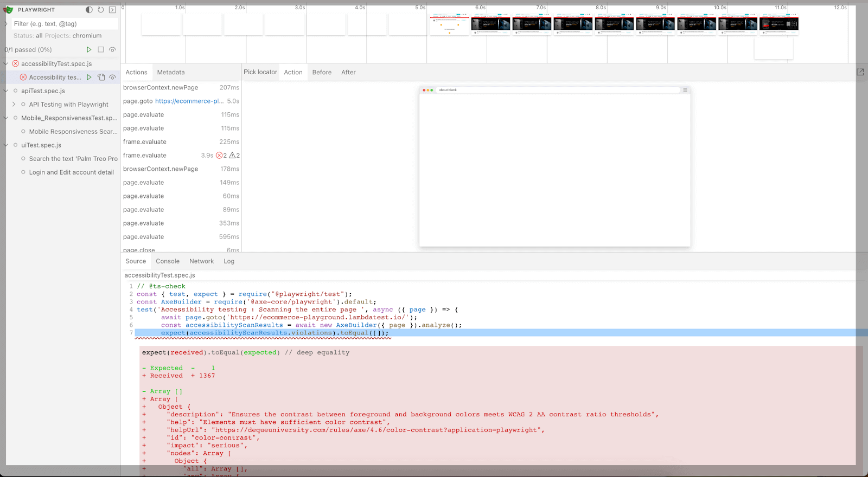Expand the status and projects filter chevron
The image size is (868, 477).
click(x=6, y=24)
